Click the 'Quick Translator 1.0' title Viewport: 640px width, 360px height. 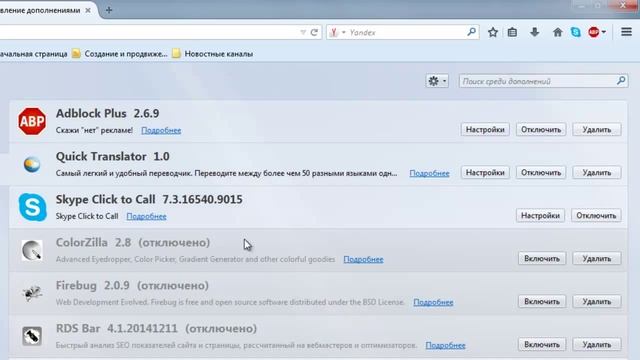click(x=113, y=156)
